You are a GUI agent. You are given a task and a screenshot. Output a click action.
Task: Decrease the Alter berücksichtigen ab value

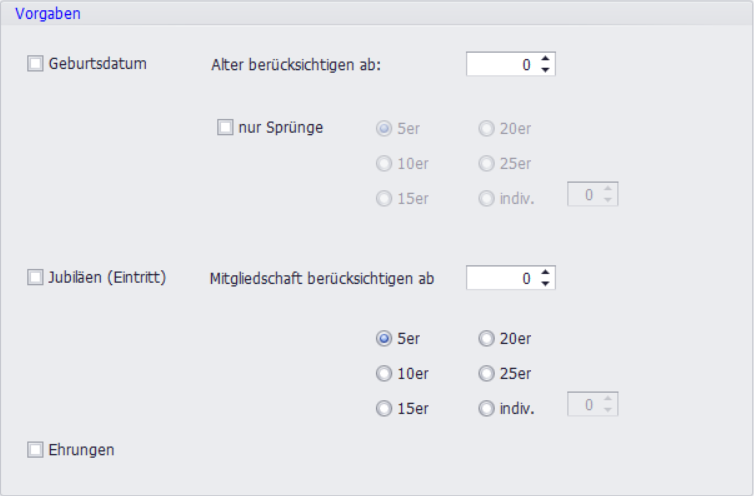pos(545,70)
